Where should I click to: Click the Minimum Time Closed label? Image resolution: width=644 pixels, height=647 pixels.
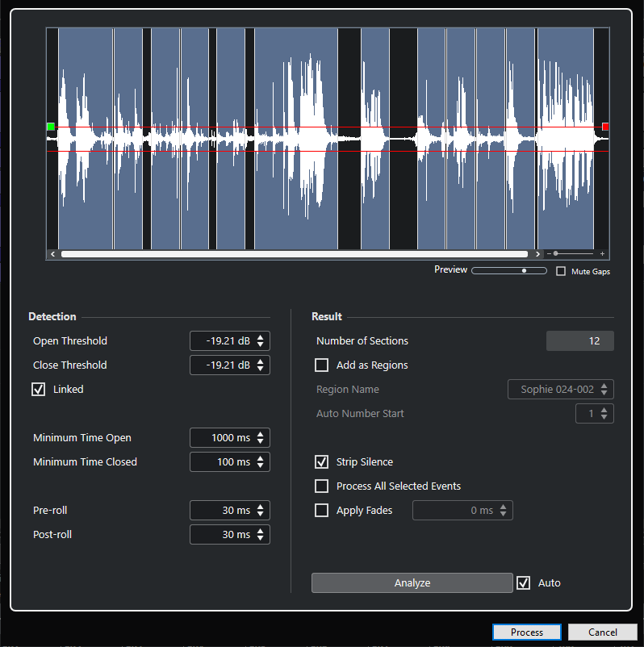[x=85, y=461]
